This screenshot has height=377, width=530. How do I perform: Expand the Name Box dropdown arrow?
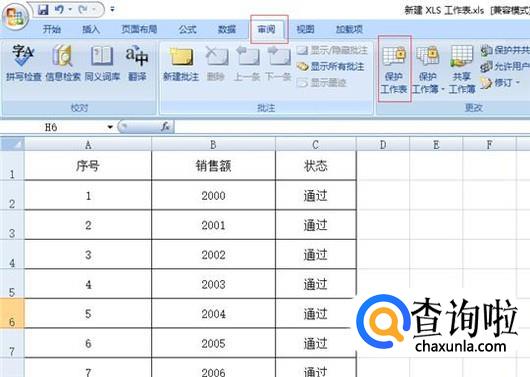pos(110,127)
